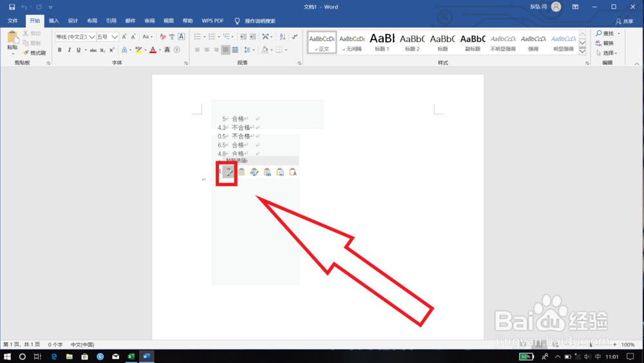Image resolution: width=644 pixels, height=363 pixels.
Task: Increase font size with grow font icon
Action: coord(124,37)
